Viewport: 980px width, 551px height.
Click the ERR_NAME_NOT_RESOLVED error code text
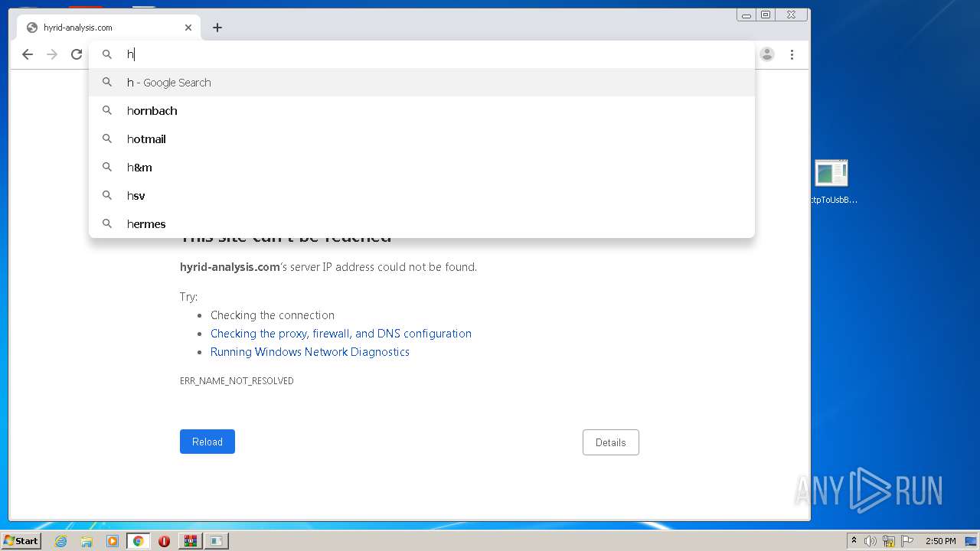[x=237, y=381]
